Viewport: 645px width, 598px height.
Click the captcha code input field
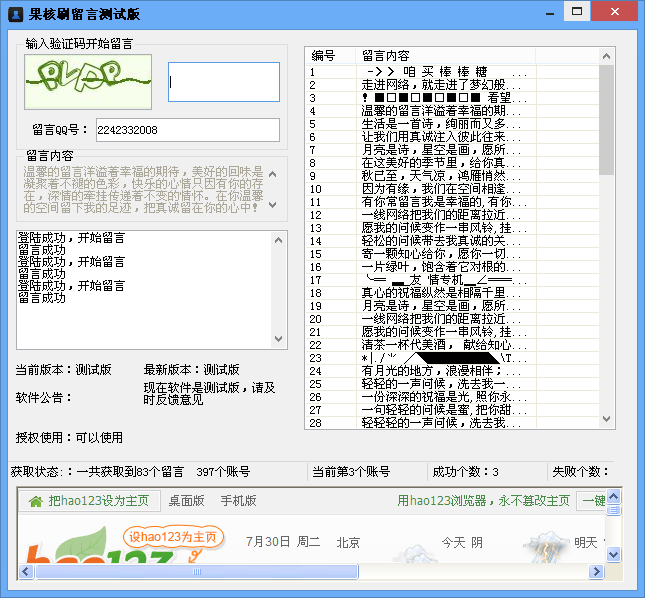(224, 82)
